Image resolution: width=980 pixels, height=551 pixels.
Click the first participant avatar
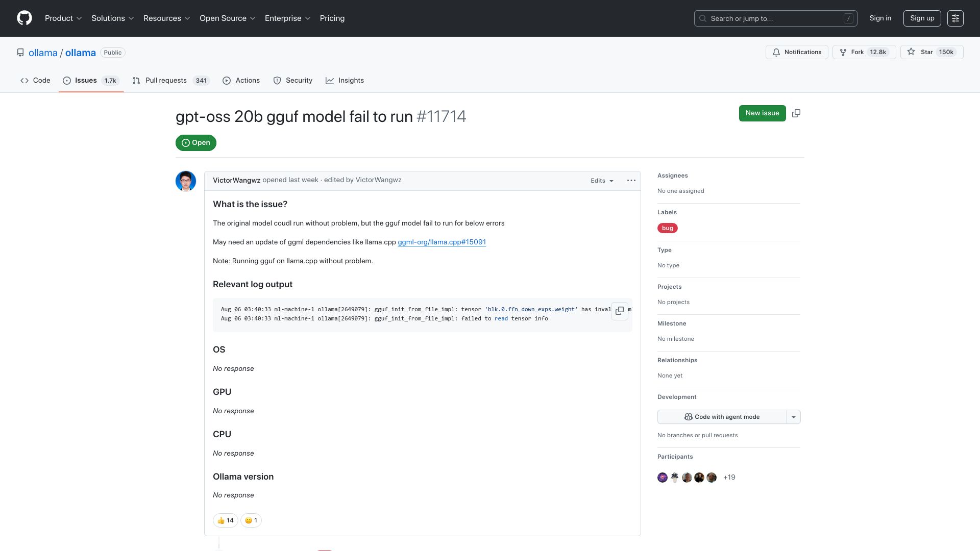663,478
